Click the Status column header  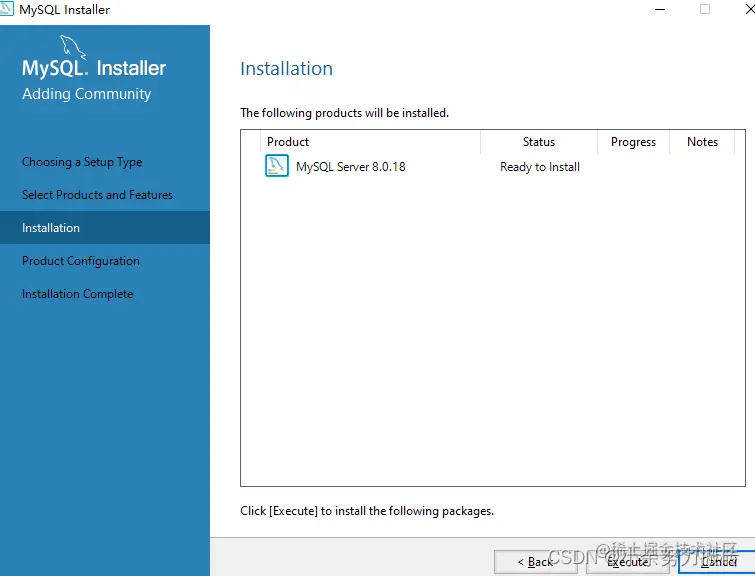539,142
